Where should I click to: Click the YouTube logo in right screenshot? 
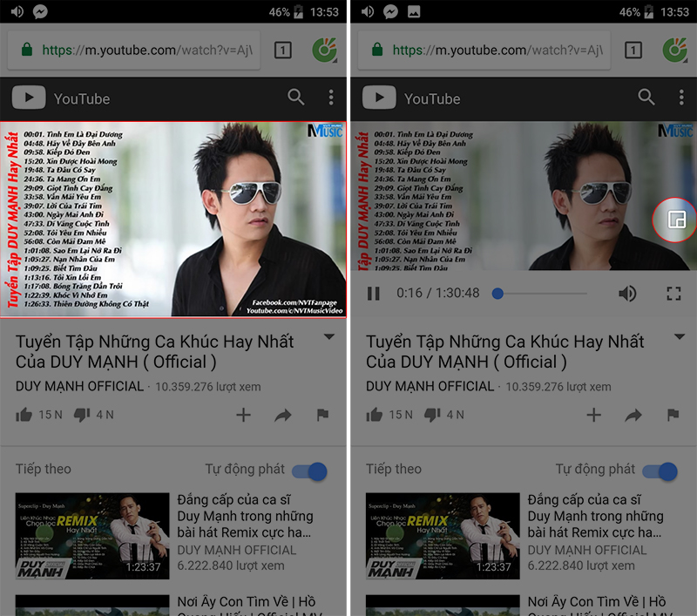(x=411, y=98)
